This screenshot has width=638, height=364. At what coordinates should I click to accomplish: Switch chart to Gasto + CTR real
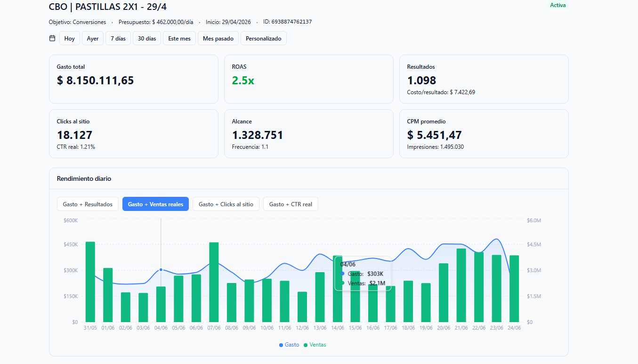click(x=291, y=204)
